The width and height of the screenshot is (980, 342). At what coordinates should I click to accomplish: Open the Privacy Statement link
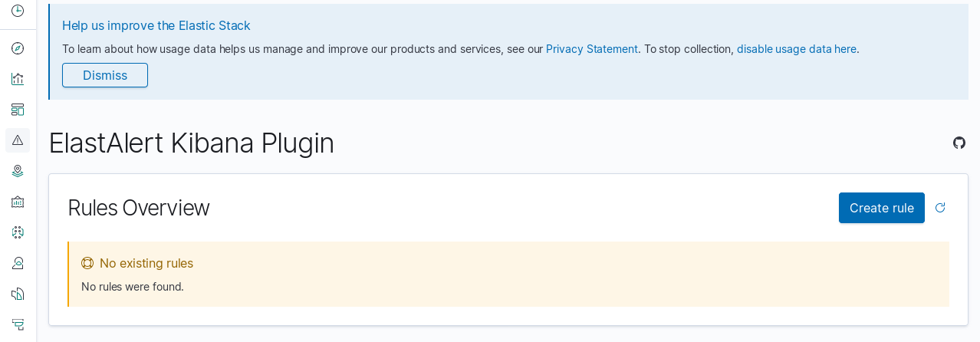point(592,49)
